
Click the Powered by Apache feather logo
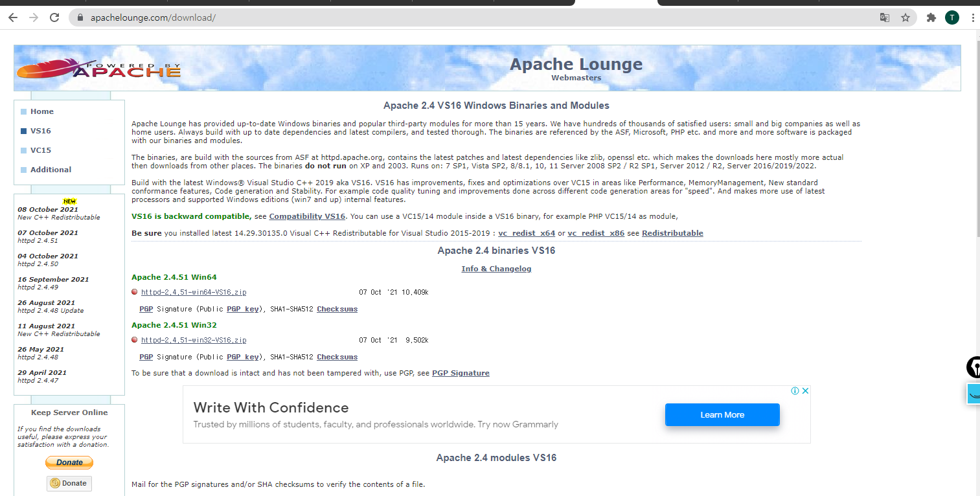(99, 68)
